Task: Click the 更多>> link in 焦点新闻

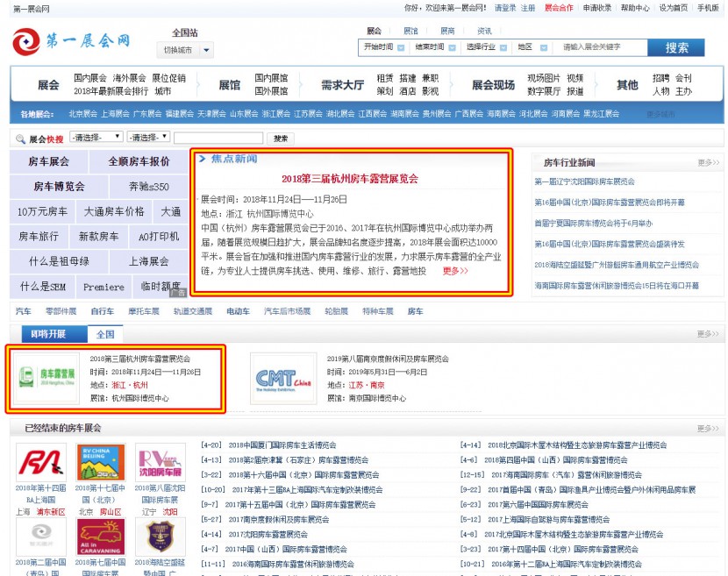Action: pos(455,271)
